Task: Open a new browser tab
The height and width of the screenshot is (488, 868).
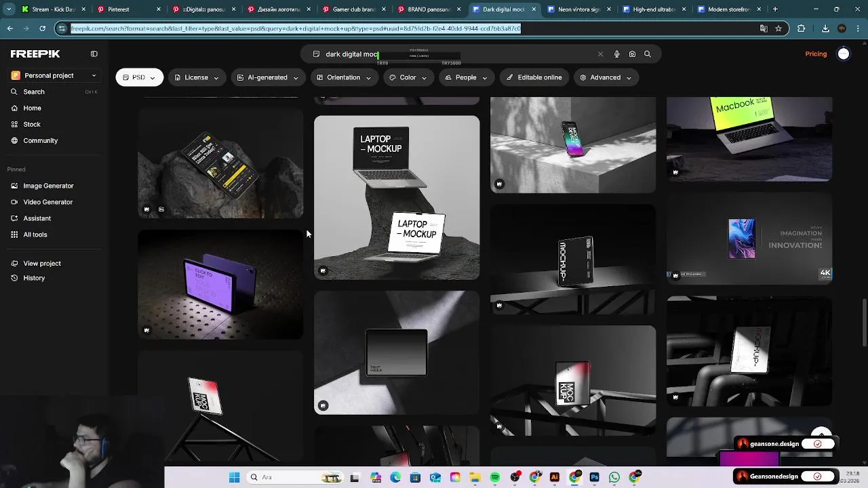Action: point(775,9)
